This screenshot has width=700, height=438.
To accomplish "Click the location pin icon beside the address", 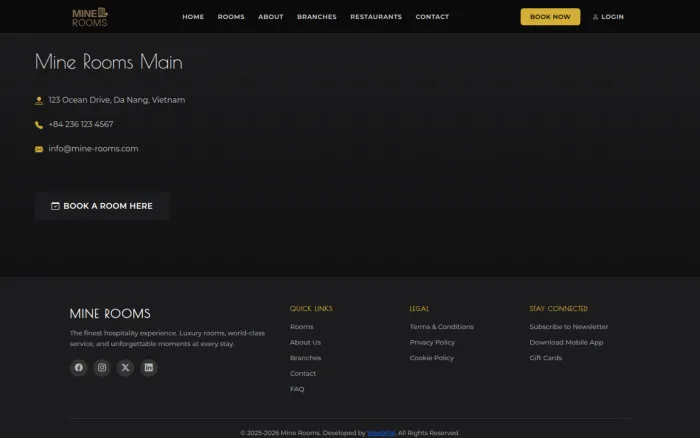I will 39,100.
